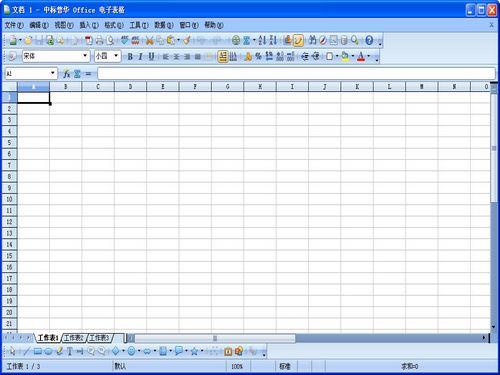
Task: Open the Background color dropdown arrow
Action: click(353, 57)
